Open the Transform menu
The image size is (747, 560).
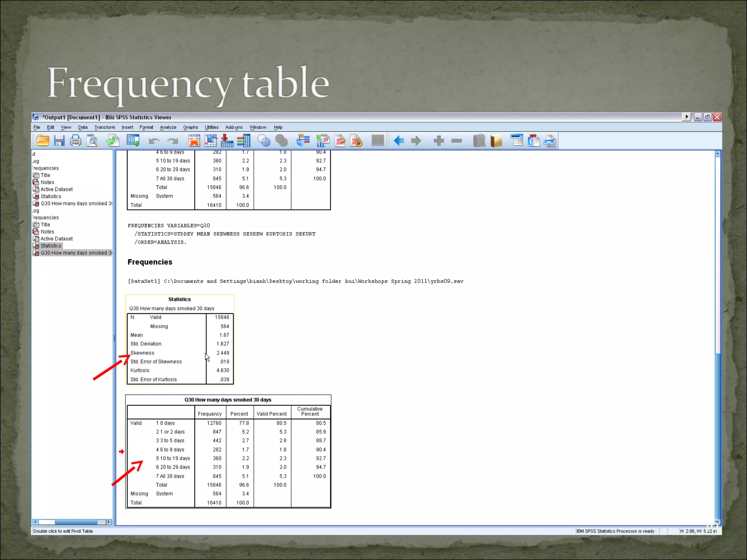(105, 127)
